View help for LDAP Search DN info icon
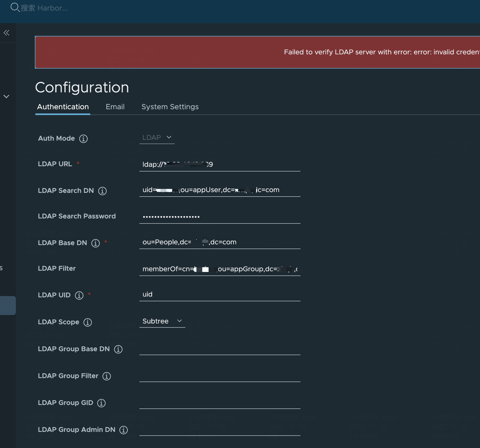This screenshot has height=448, width=480. pos(102,191)
